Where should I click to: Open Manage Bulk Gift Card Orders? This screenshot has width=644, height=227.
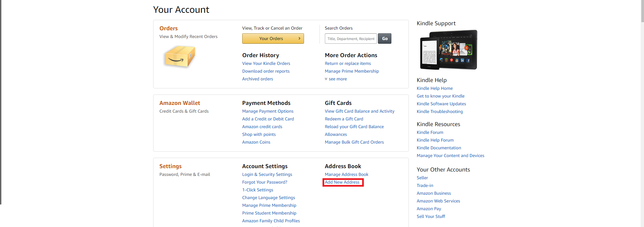coord(354,142)
